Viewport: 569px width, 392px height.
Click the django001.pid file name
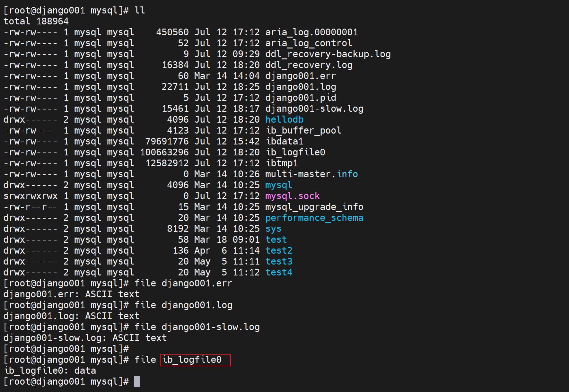[x=301, y=98]
